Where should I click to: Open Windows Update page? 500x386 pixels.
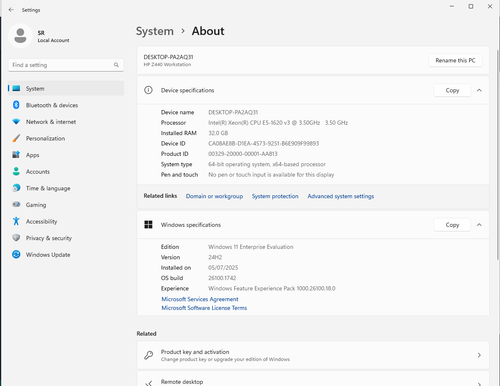pyautogui.click(x=66, y=255)
